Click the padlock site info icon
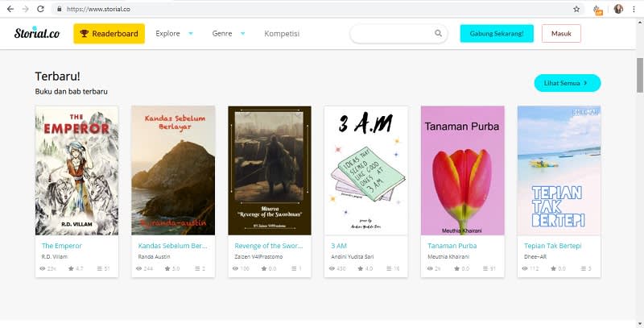 tap(60, 9)
